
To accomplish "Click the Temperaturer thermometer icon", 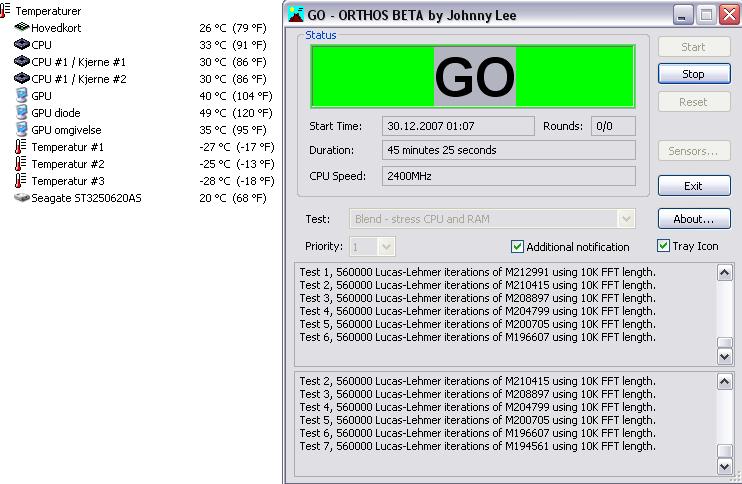I will click(x=5, y=10).
